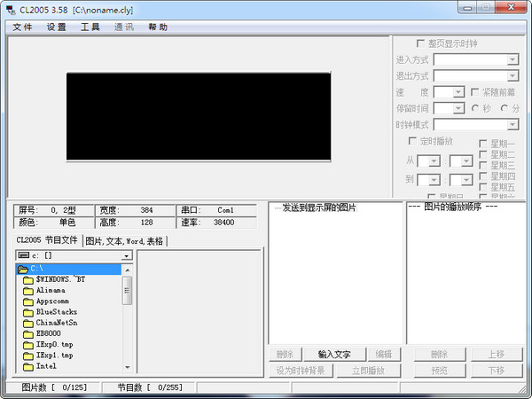The width and height of the screenshot is (532, 399).
Task: Click the 下移 button
Action: [497, 371]
